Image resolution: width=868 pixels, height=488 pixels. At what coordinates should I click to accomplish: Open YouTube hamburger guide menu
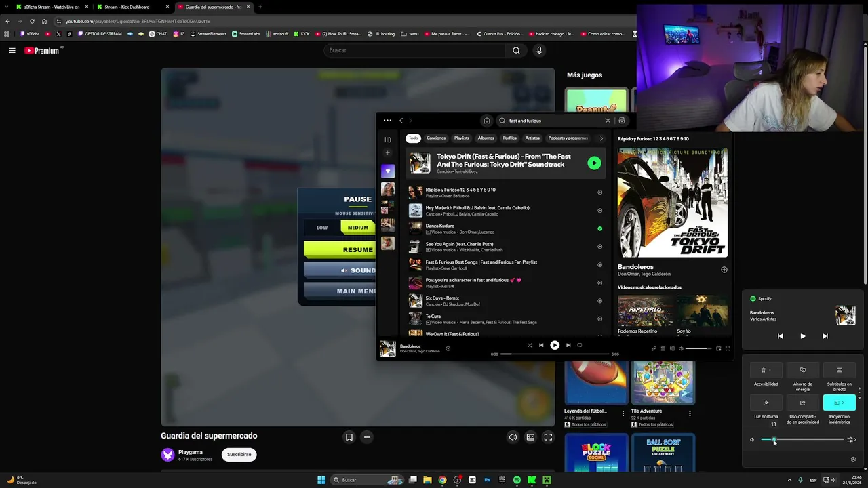12,50
